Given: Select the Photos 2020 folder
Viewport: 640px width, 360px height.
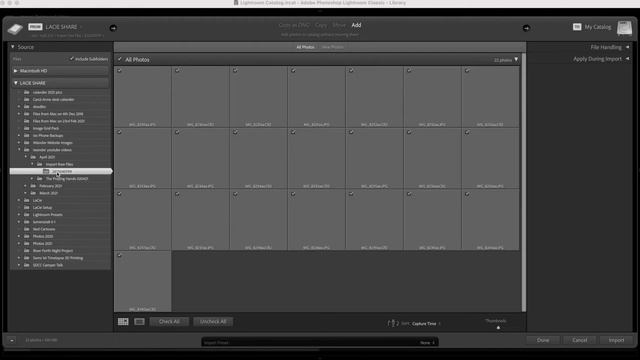Looking at the screenshot, I should click(43, 236).
